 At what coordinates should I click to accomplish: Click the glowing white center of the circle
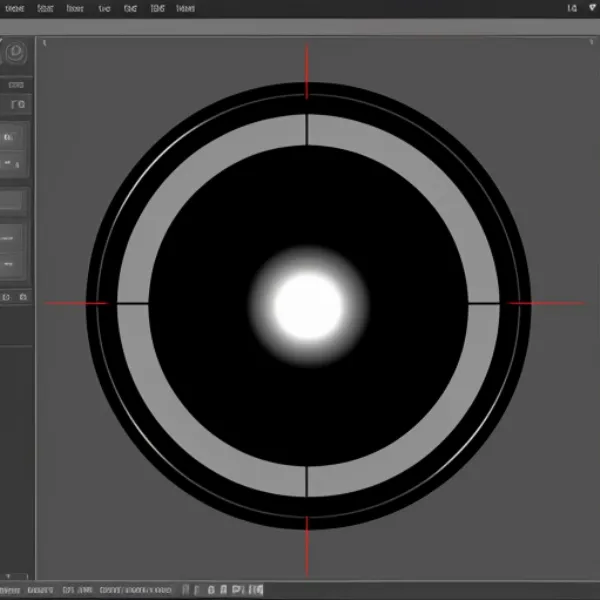coord(307,305)
